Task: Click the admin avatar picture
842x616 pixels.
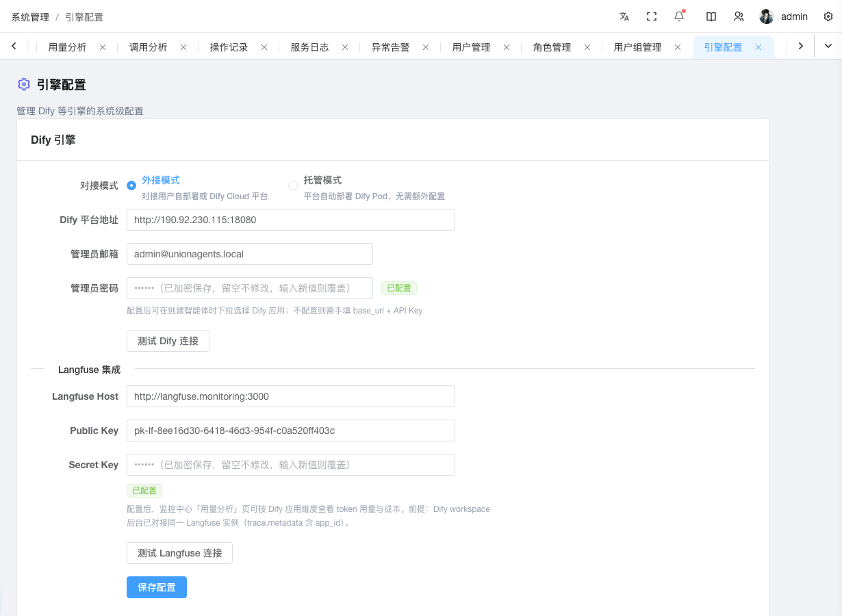Action: tap(767, 16)
